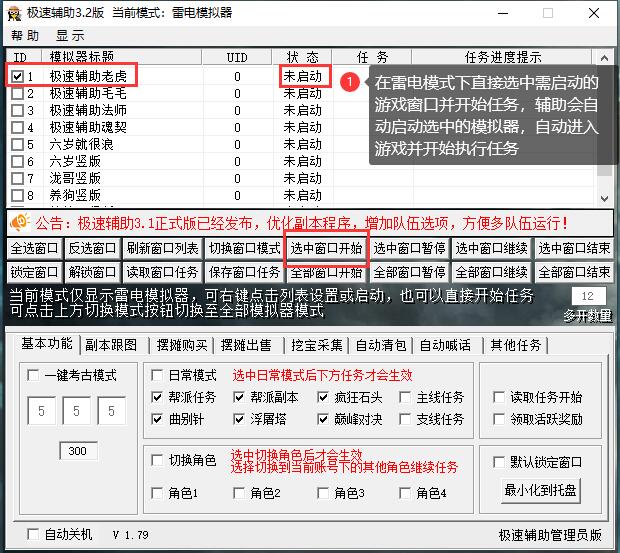
Task: Switch to 摆摊购买 tab
Action: click(x=182, y=345)
